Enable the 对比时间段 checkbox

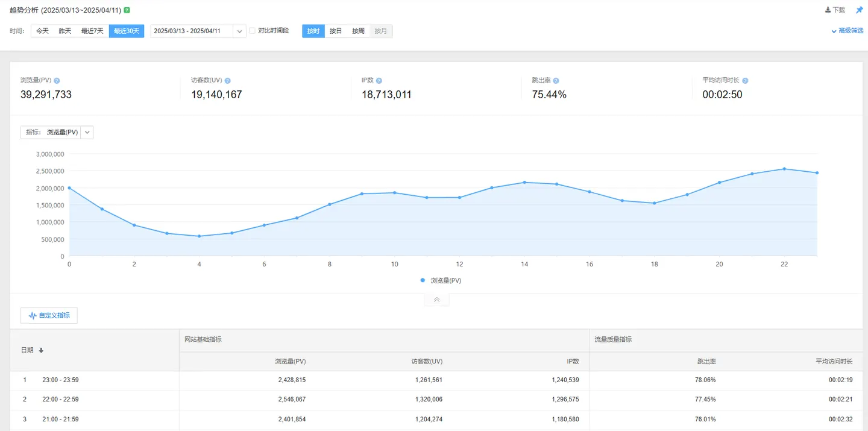pos(253,30)
